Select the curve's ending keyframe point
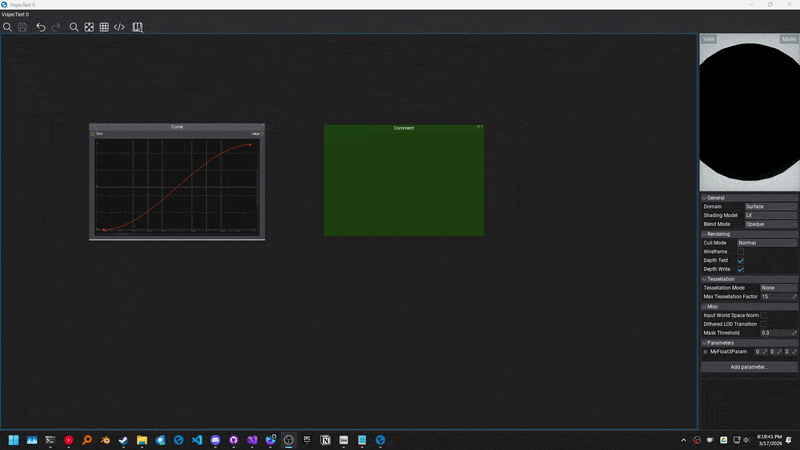The height and width of the screenshot is (450, 800). [251, 144]
